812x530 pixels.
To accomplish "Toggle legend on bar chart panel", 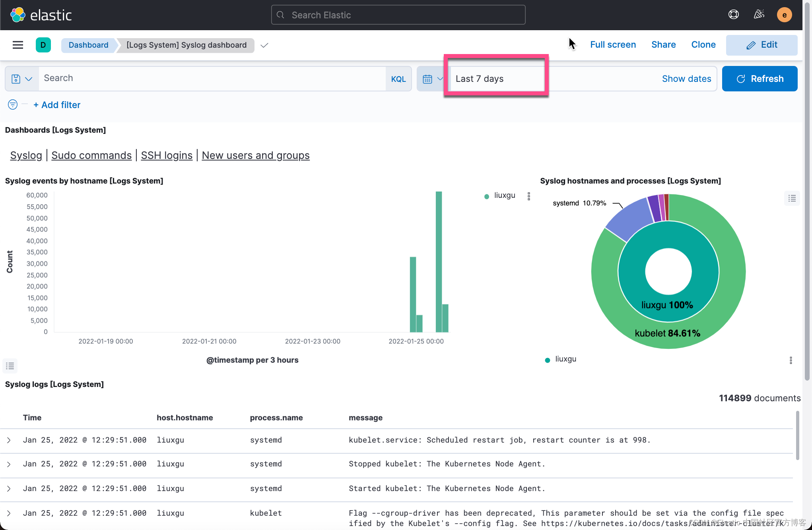I will click(x=10, y=366).
